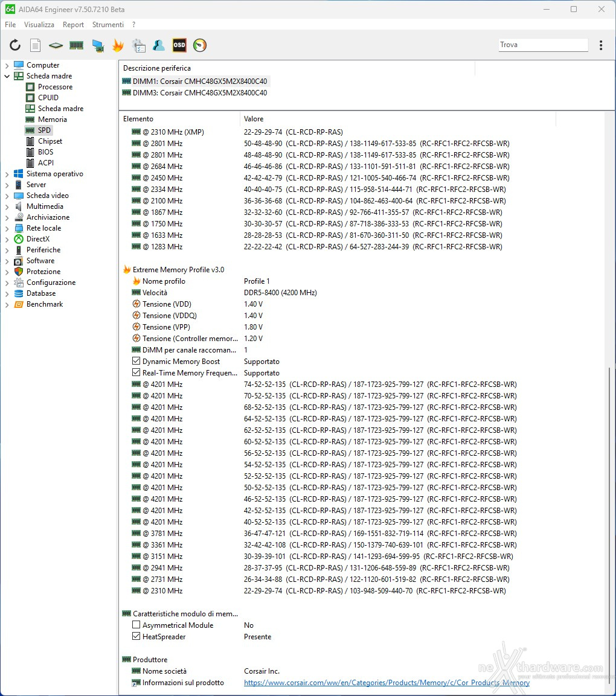The image size is (616, 696).
Task: Open the SensorPanel gauge icon
Action: (200, 45)
